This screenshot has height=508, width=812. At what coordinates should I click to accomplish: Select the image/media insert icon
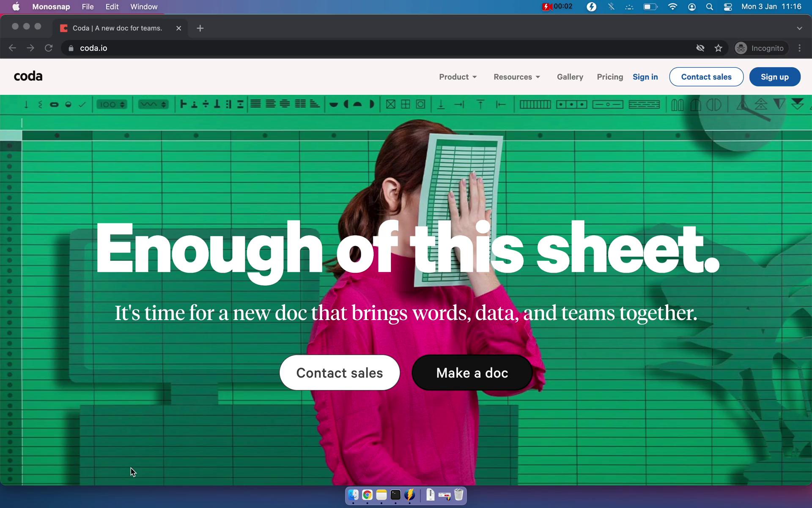pyautogui.click(x=390, y=105)
